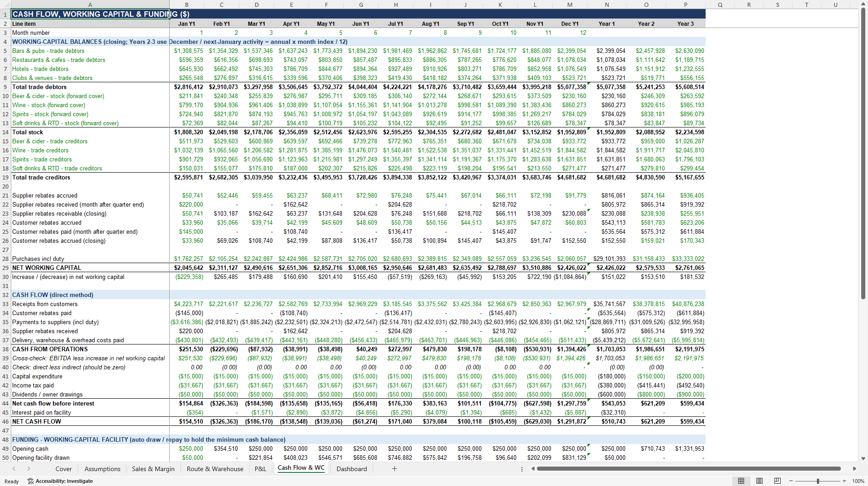Switch to Normal view icon

click(741, 481)
